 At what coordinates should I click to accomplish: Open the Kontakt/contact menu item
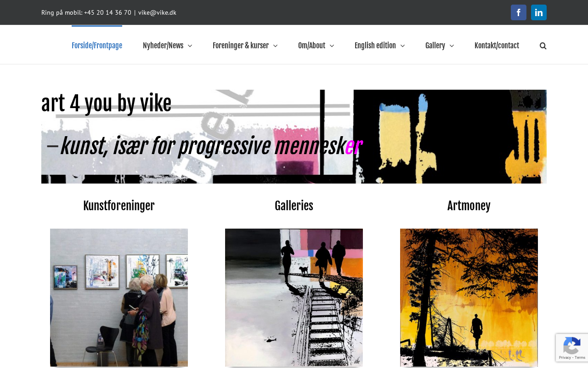pyautogui.click(x=497, y=46)
